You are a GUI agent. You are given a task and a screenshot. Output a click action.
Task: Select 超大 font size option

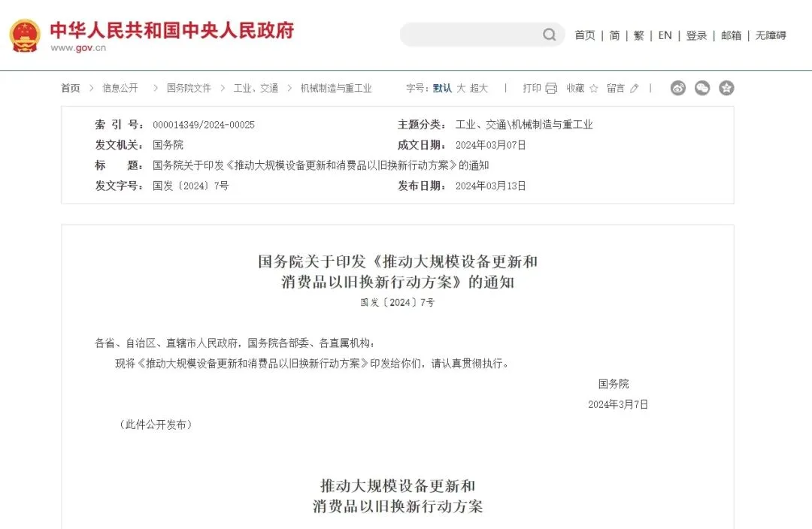tap(479, 88)
